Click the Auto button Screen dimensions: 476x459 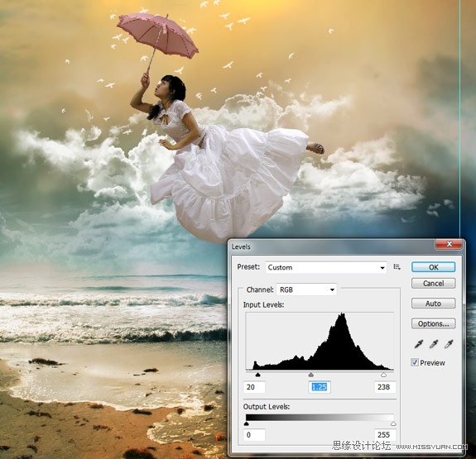433,303
